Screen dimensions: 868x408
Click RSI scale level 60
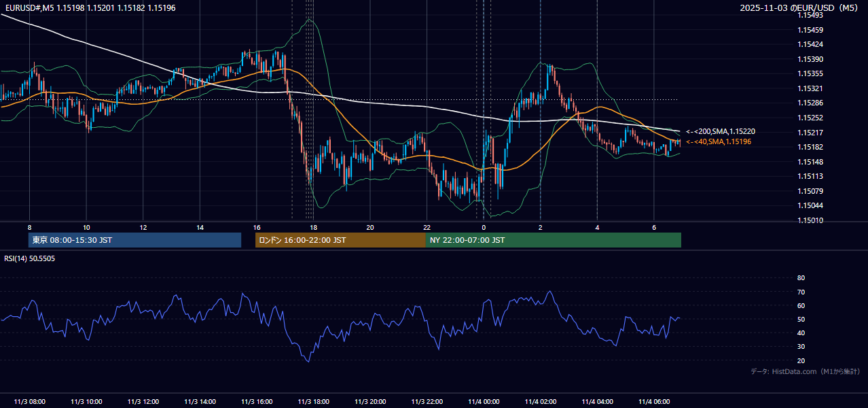801,305
